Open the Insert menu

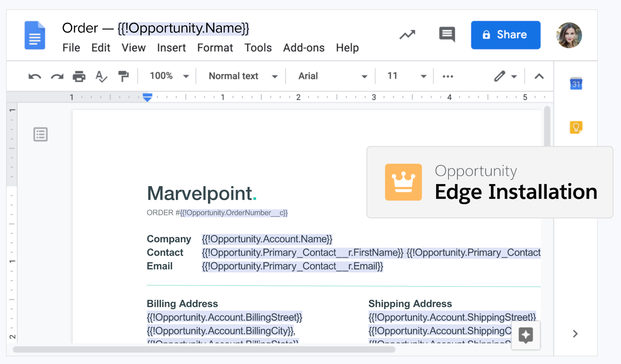171,48
